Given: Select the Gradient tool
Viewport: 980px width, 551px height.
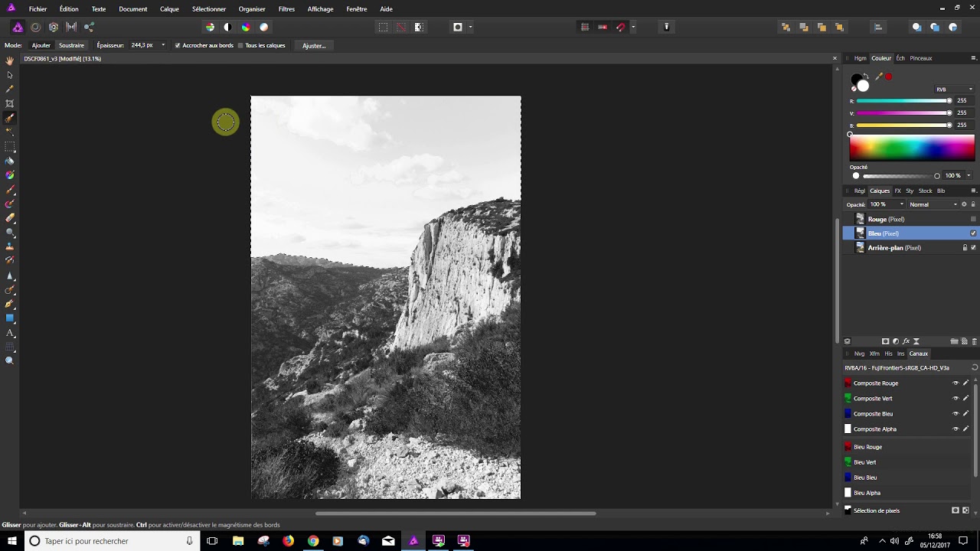Looking at the screenshot, I should click(x=10, y=175).
